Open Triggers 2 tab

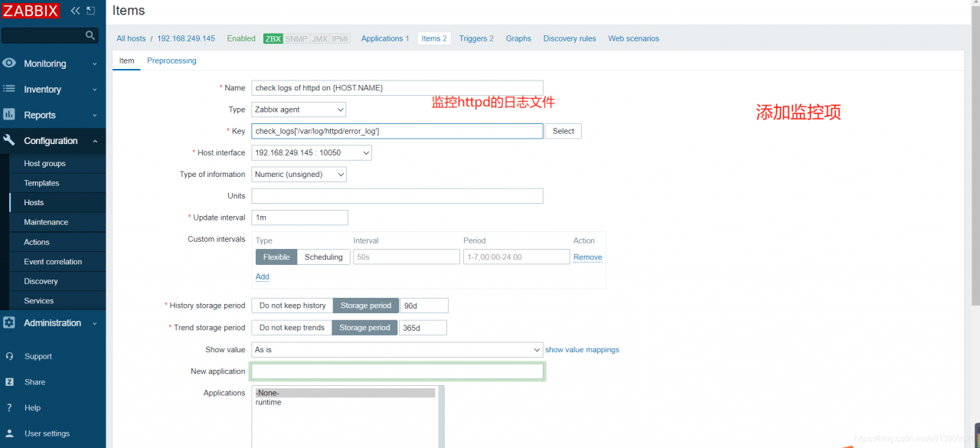click(x=476, y=38)
